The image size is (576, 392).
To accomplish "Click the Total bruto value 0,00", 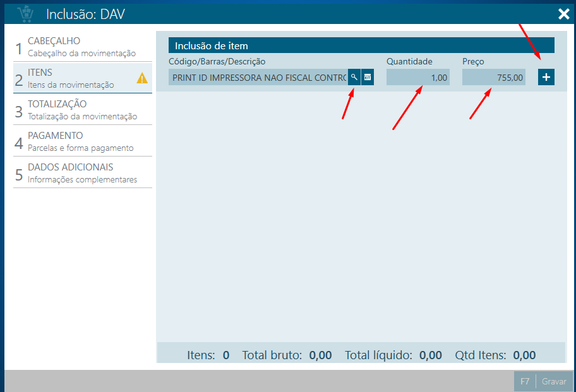I will pos(320,355).
